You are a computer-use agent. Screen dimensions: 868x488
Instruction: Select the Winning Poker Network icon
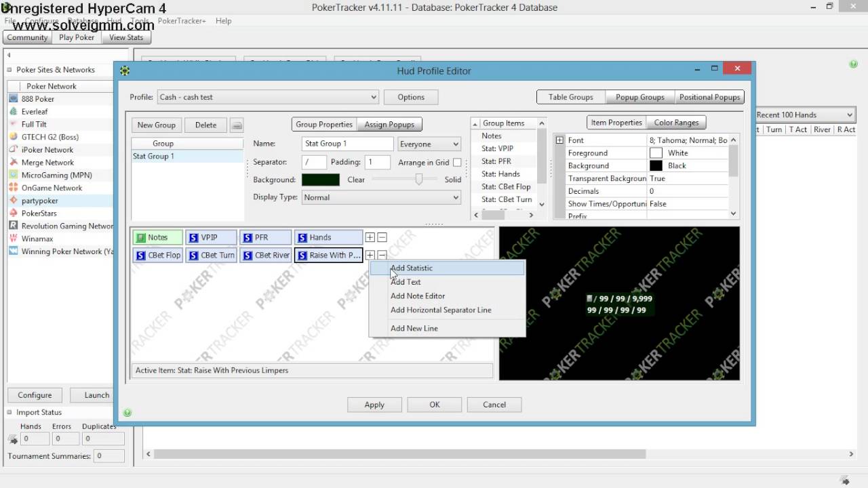click(x=14, y=251)
